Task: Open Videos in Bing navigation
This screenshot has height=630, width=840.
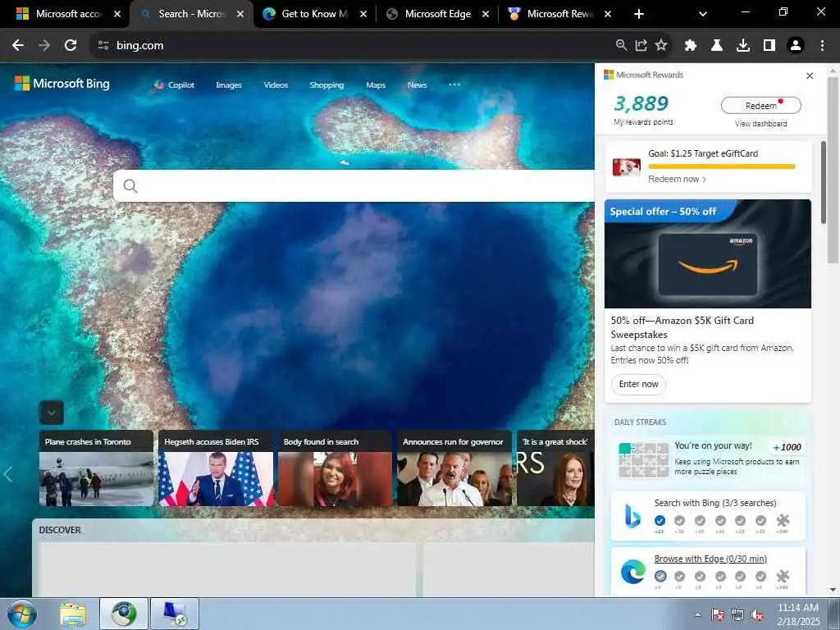Action: (x=276, y=84)
